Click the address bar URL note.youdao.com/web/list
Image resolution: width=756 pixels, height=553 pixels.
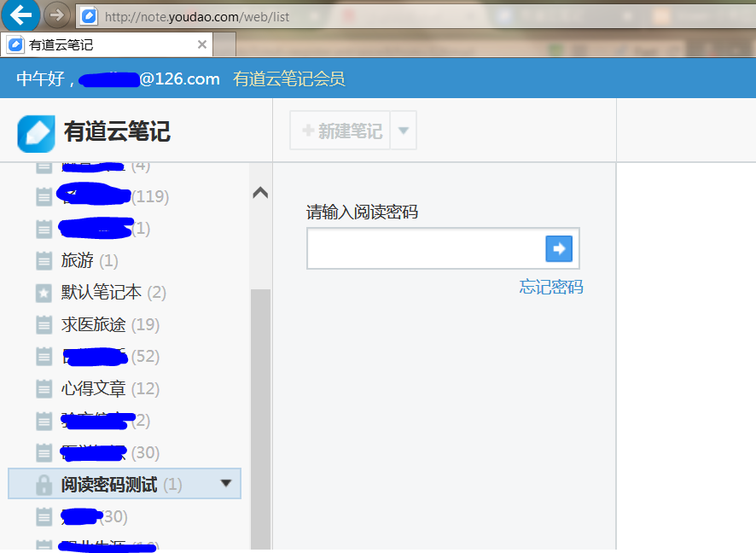197,17
